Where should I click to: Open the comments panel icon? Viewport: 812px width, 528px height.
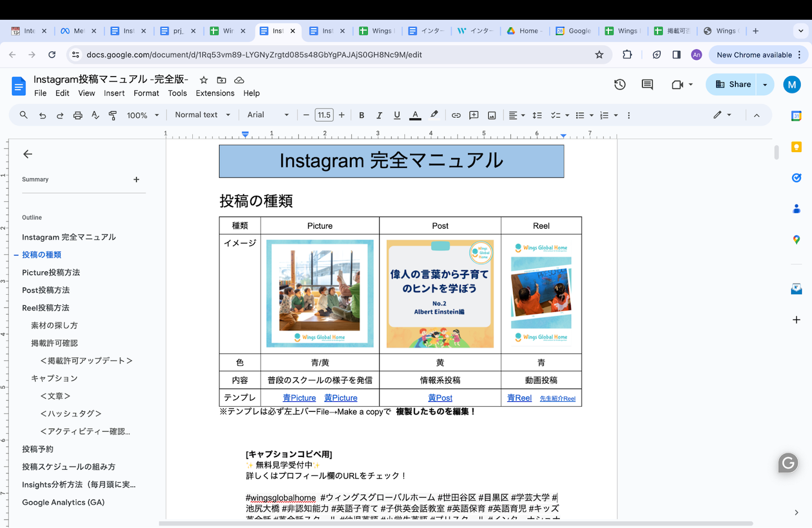pyautogui.click(x=647, y=85)
